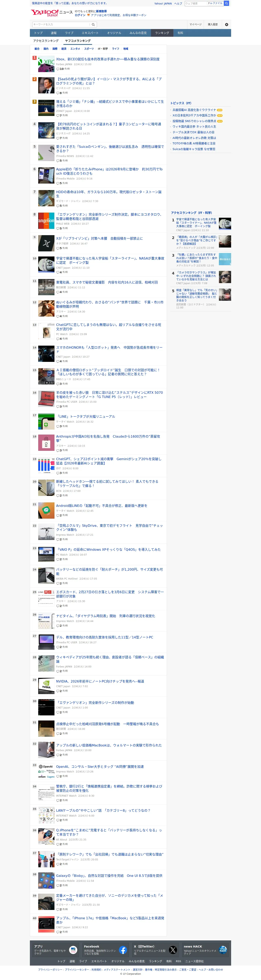
Task: Filter ranking by 経済 category
Action: click(64, 49)
